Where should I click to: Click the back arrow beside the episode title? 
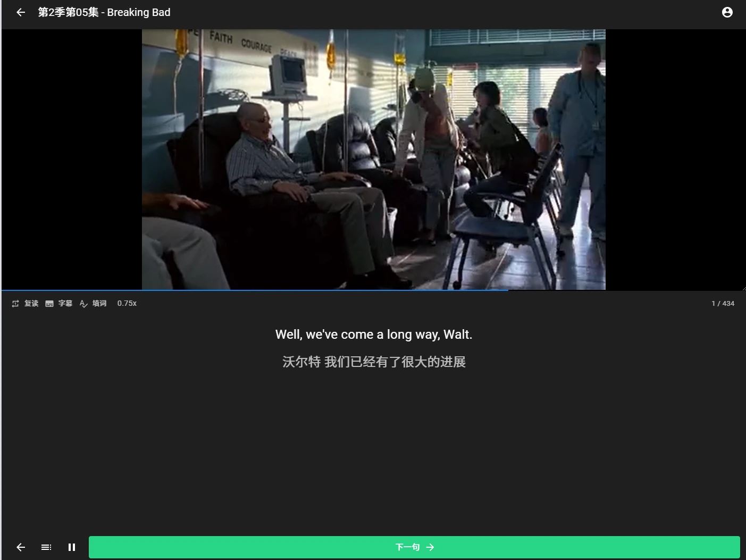pyautogui.click(x=21, y=12)
